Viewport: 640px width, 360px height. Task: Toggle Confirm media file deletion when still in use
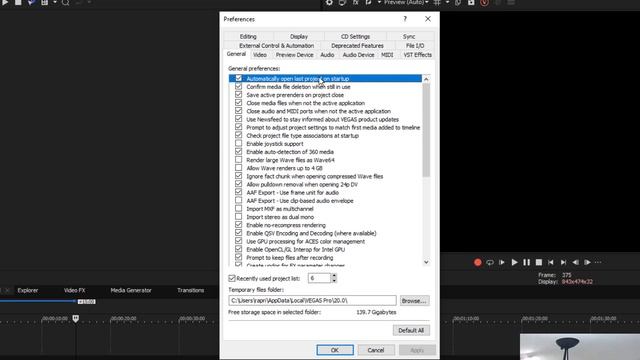point(238,87)
